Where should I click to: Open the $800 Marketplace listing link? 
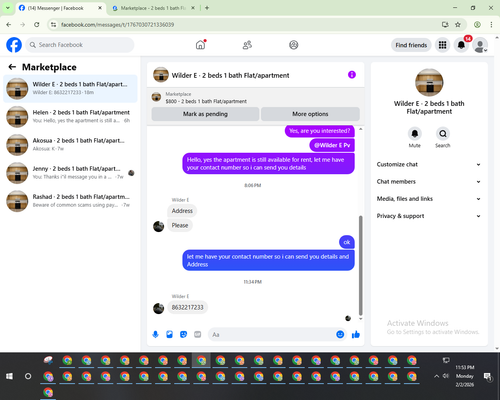click(x=206, y=101)
